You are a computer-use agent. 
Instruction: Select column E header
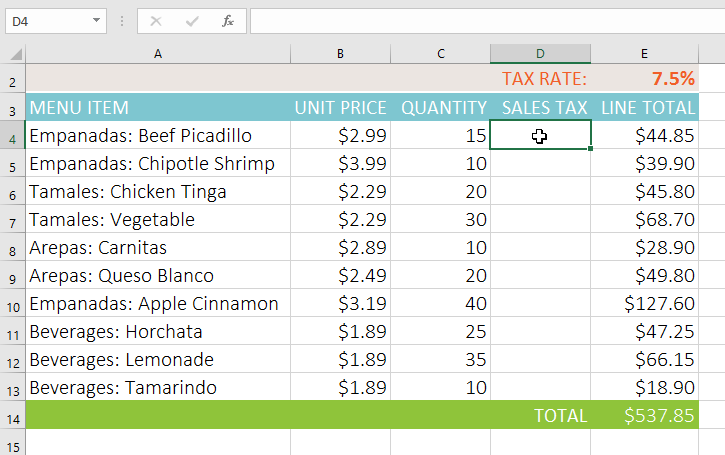tap(644, 54)
